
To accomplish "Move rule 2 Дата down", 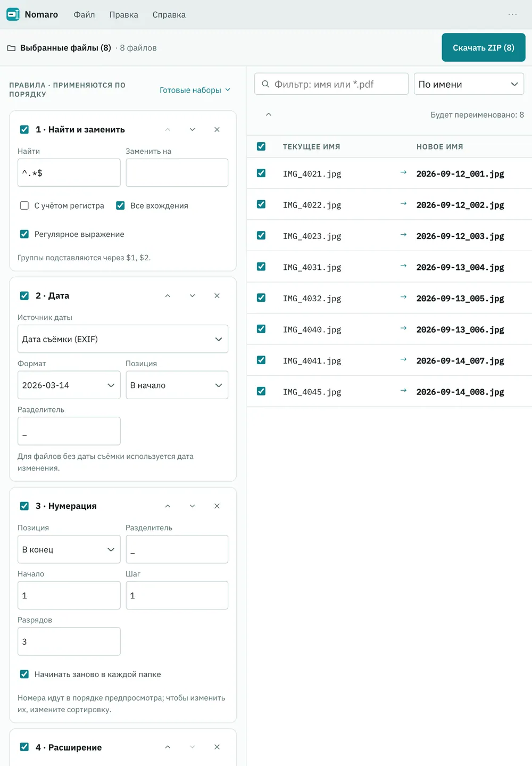I will coord(192,295).
